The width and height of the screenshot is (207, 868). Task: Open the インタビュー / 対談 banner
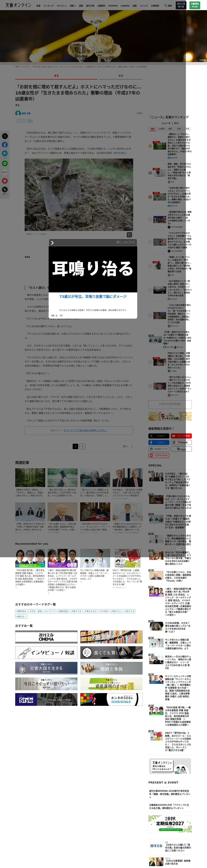pos(46,653)
